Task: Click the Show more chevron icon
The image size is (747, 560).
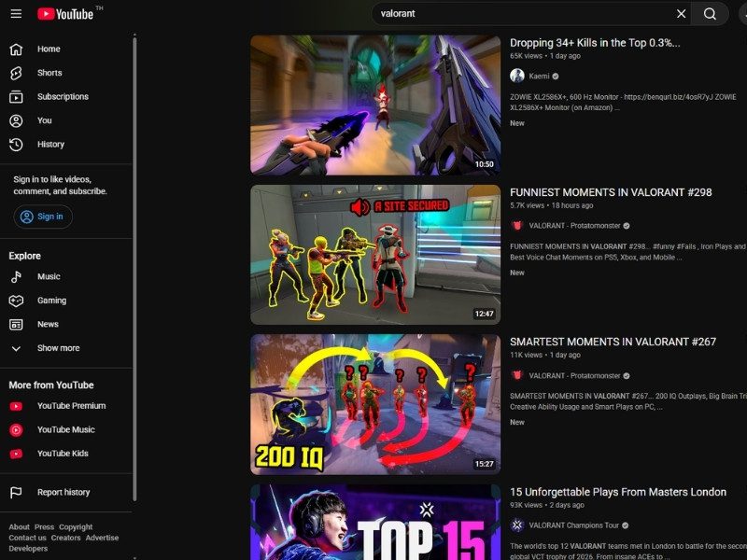Action: point(16,348)
